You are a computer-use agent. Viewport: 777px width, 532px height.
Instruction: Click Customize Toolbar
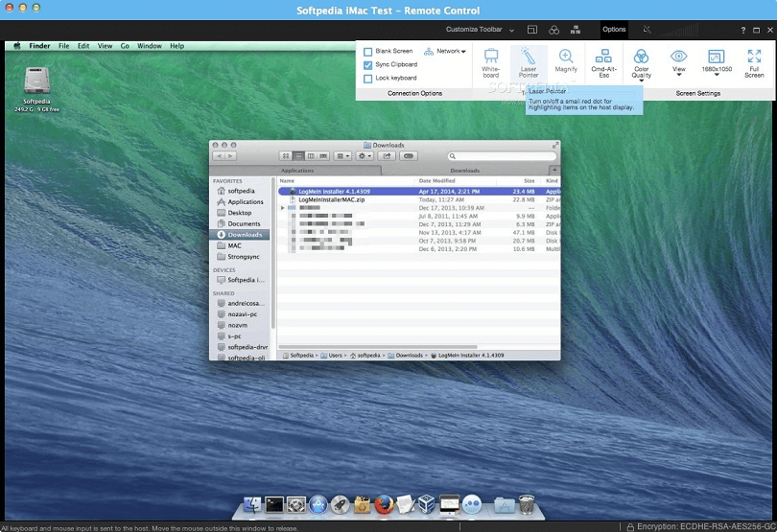(x=475, y=30)
